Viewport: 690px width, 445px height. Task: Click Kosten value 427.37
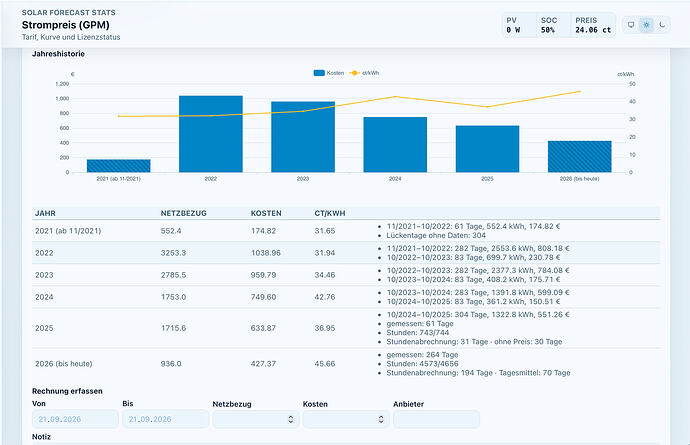pyautogui.click(x=263, y=364)
